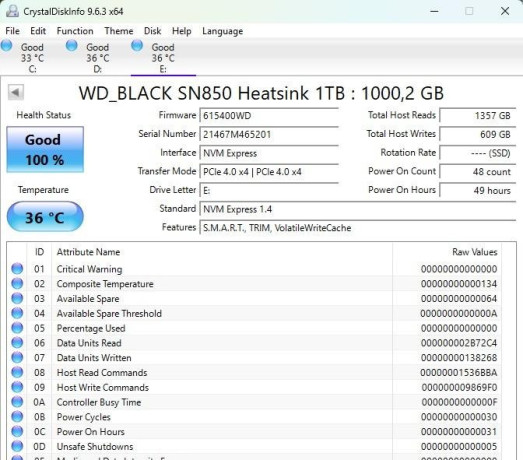
Task: Click the status dot for Power On Hours row 0C
Action: pyautogui.click(x=17, y=431)
